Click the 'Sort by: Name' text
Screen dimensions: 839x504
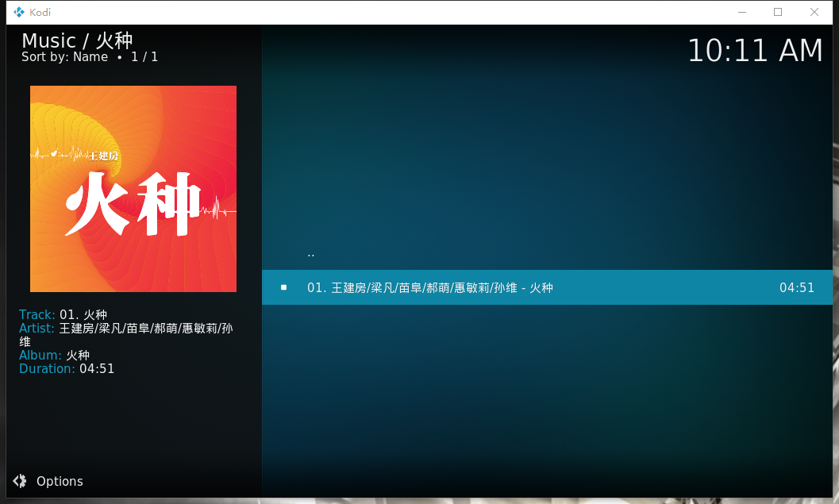pos(64,57)
